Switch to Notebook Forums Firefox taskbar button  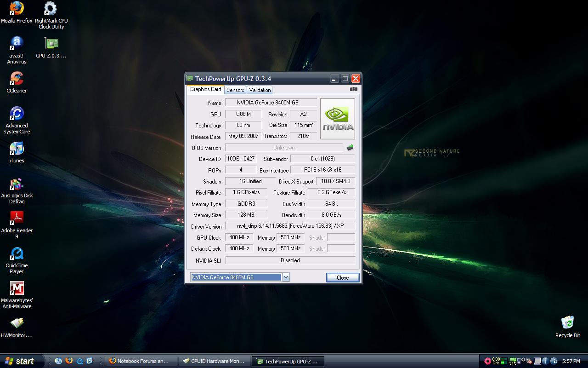coord(141,361)
